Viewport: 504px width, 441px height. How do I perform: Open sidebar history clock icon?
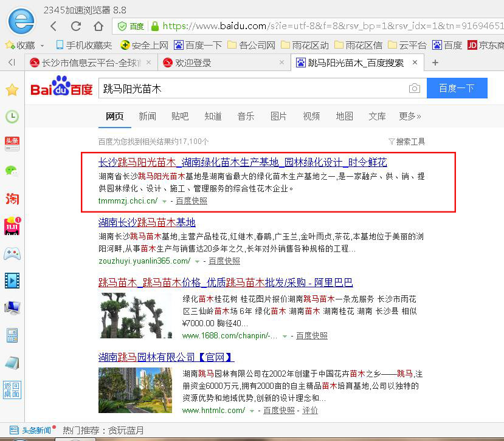(x=12, y=117)
